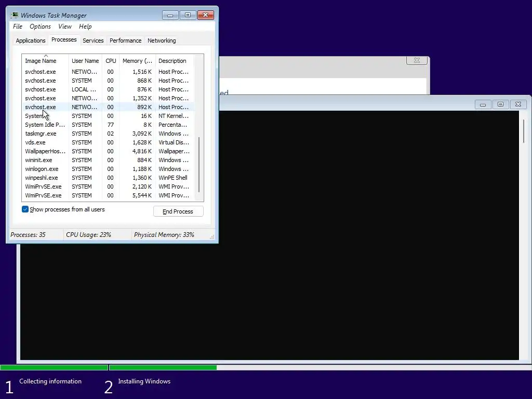Open the View menu

pos(65,26)
